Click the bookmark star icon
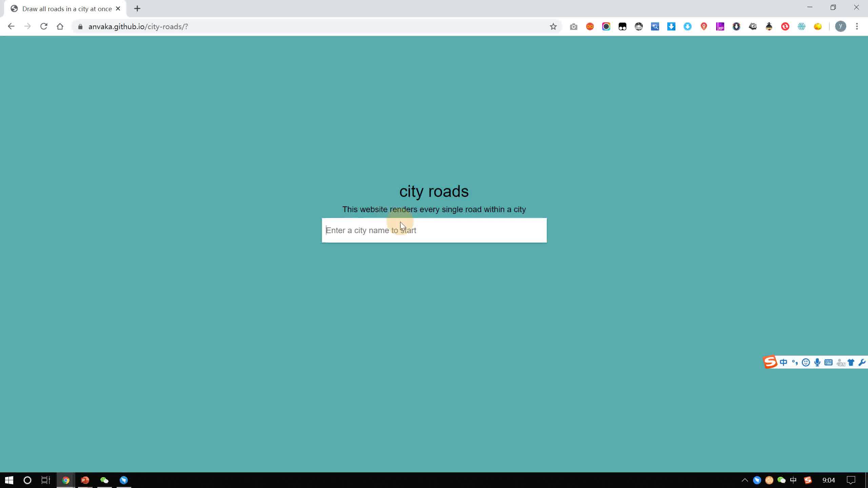Image resolution: width=868 pixels, height=488 pixels. 553,26
